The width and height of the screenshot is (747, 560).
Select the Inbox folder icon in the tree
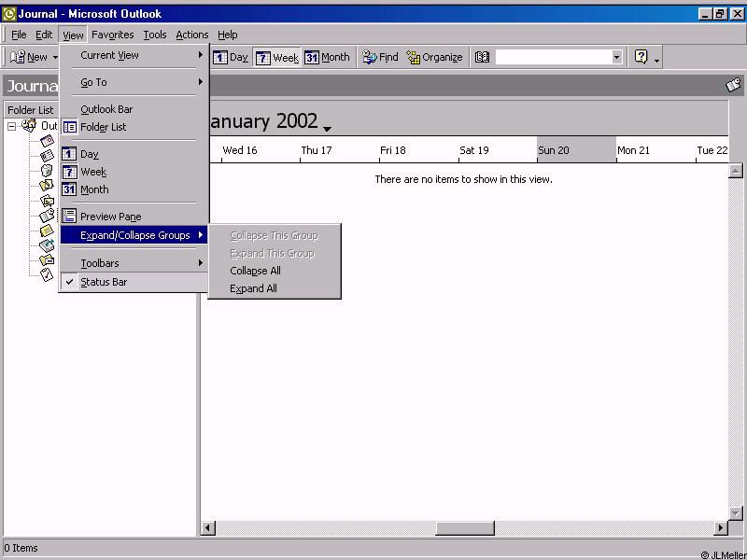coord(47,201)
